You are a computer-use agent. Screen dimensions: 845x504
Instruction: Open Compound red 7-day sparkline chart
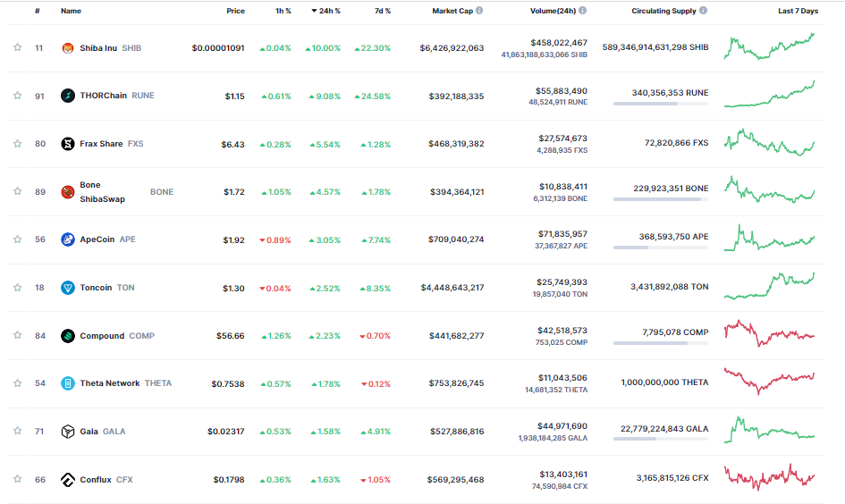770,333
